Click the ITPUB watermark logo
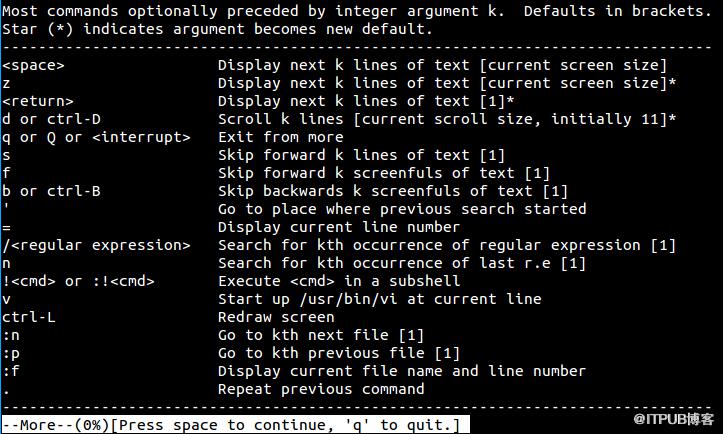This screenshot has height=434, width=724. click(673, 419)
